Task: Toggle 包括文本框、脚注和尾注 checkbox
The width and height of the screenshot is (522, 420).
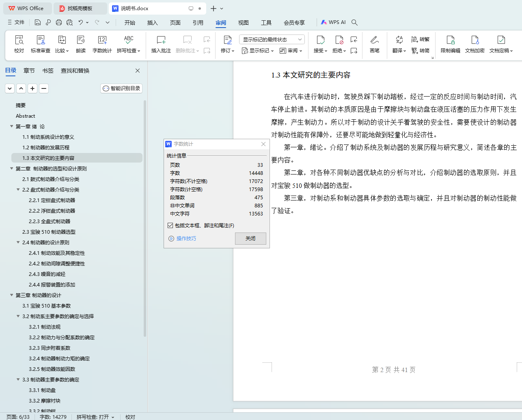Action: click(170, 225)
